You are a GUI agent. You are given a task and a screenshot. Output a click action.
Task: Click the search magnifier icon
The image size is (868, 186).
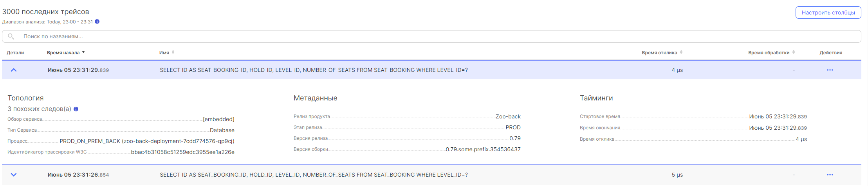click(11, 36)
